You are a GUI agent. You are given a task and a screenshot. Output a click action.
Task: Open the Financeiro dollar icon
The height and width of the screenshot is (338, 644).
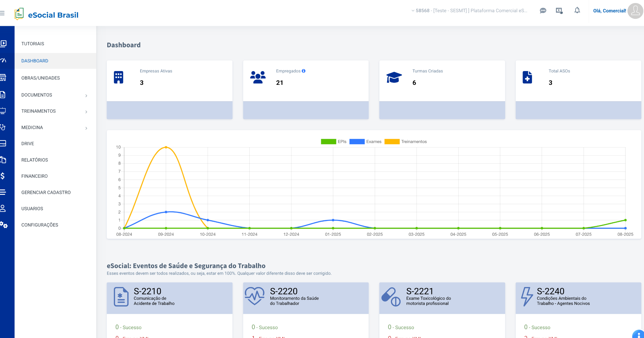[4, 176]
